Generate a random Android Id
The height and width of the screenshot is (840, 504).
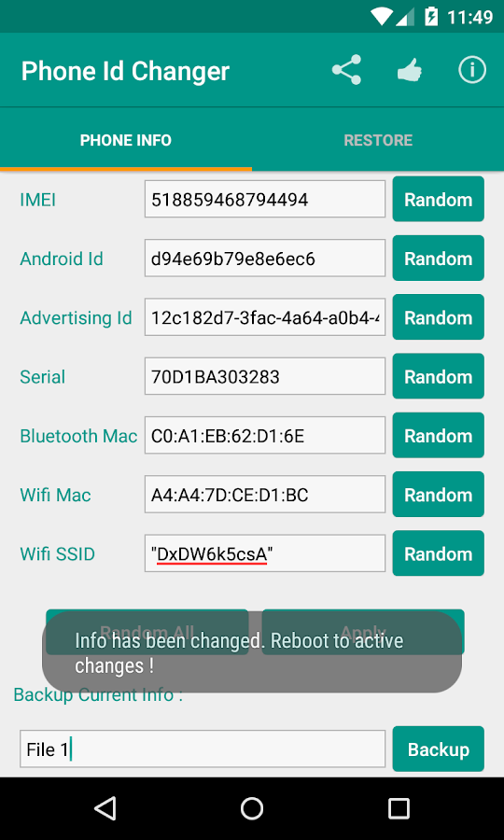438,259
